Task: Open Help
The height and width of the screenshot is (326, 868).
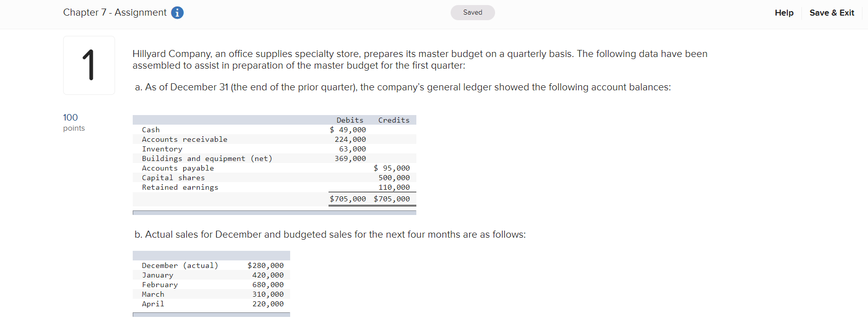Action: pos(784,13)
